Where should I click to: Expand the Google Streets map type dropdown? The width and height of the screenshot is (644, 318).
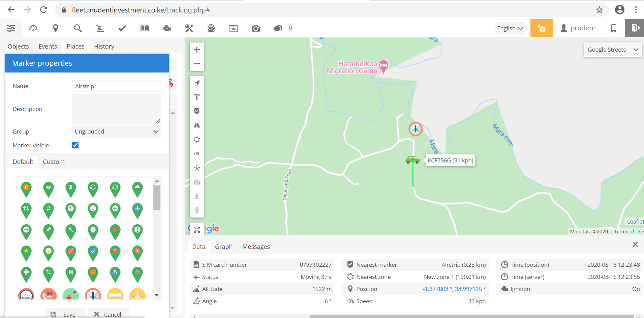[613, 50]
